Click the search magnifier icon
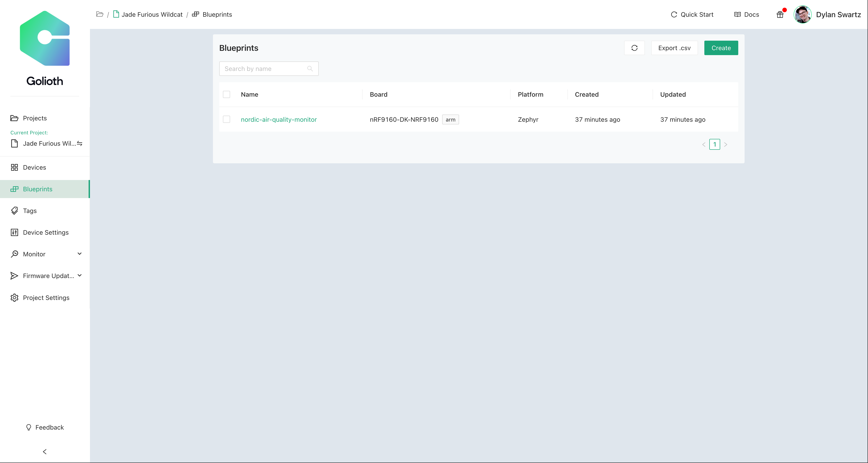 point(310,69)
